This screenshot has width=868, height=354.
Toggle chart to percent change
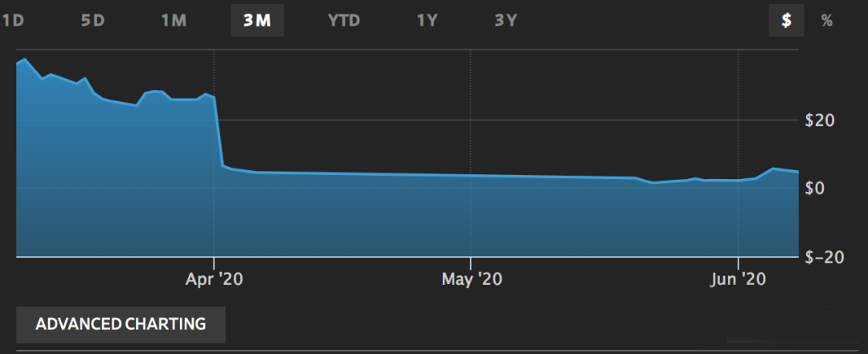coord(826,21)
